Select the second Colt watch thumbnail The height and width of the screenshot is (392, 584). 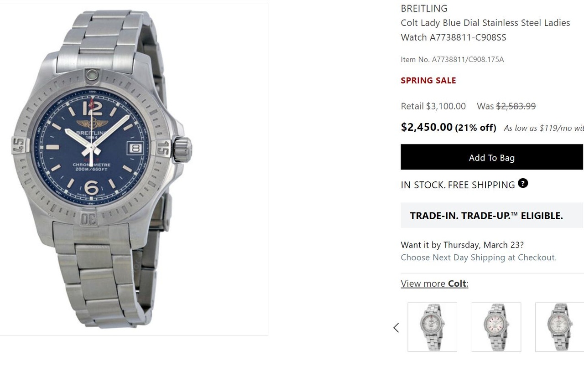pos(496,327)
